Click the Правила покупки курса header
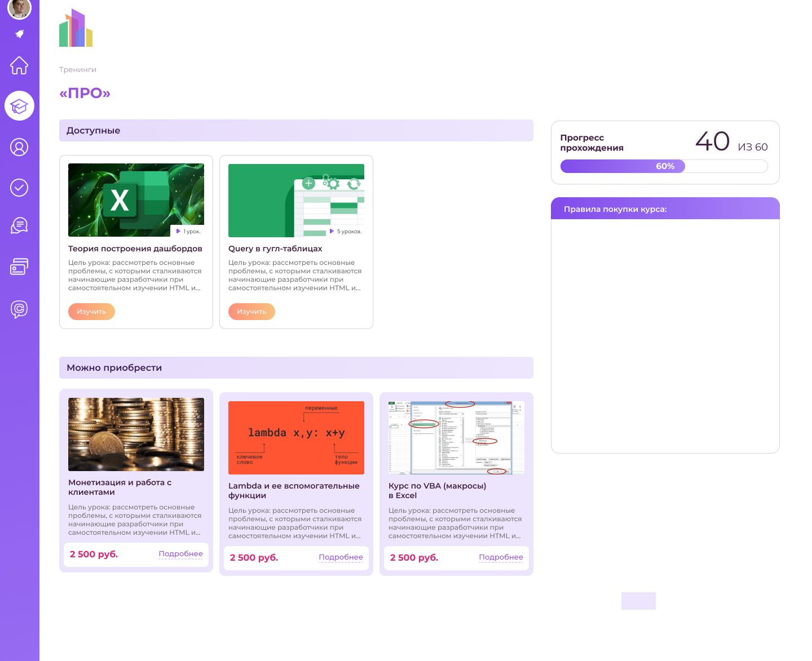812x661 pixels. click(665, 209)
